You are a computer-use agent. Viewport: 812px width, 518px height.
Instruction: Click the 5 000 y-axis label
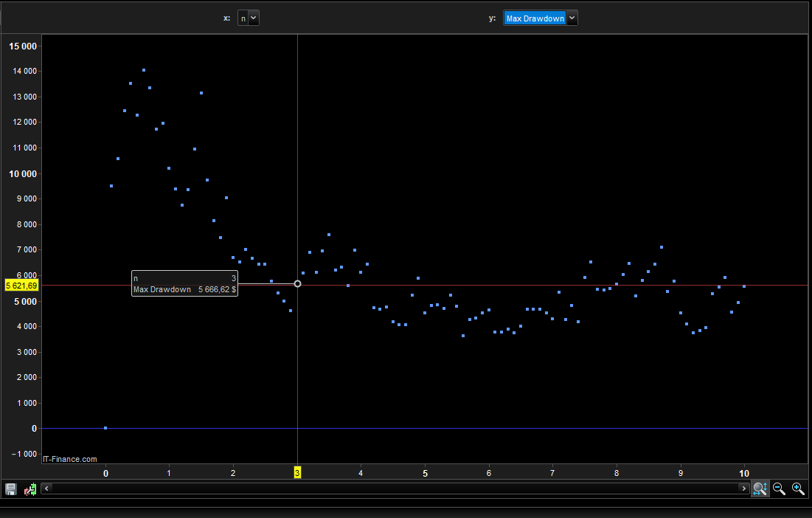point(25,302)
